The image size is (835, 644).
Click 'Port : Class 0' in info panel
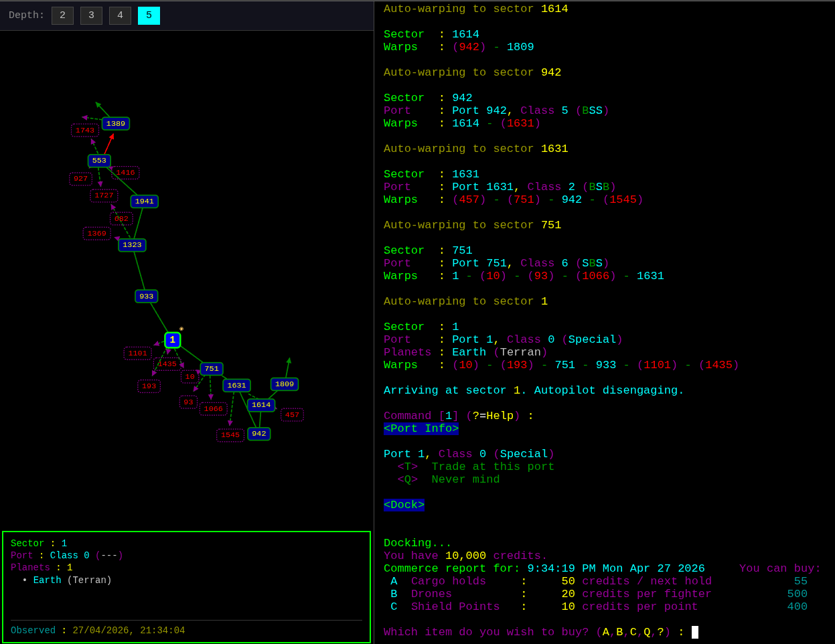tap(67, 556)
